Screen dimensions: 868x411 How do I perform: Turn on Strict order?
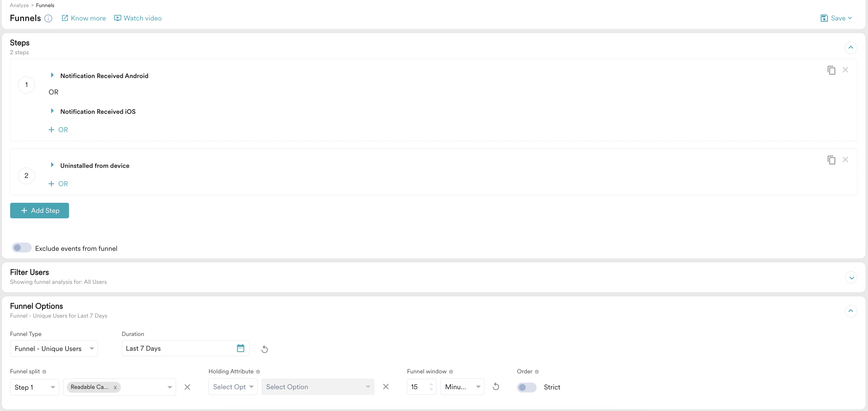pos(526,388)
